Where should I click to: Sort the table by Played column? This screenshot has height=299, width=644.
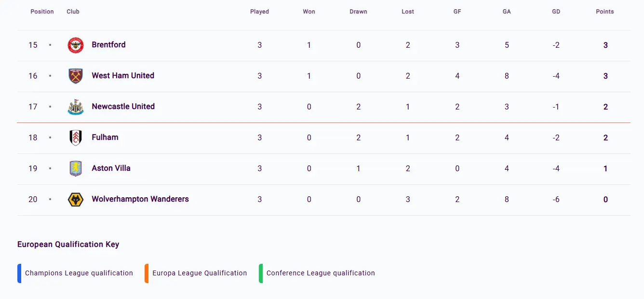click(259, 11)
